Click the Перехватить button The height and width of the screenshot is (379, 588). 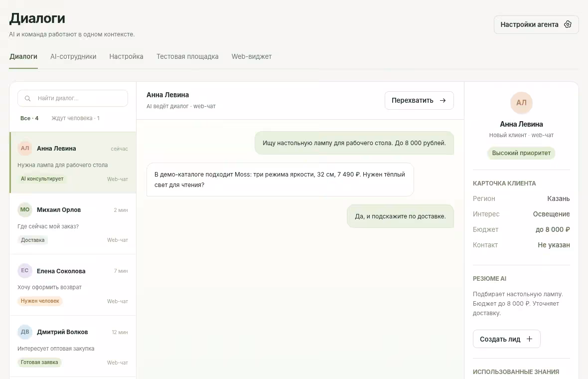tap(419, 101)
